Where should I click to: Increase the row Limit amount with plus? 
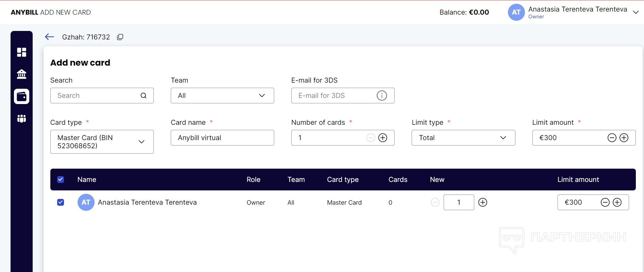click(617, 202)
